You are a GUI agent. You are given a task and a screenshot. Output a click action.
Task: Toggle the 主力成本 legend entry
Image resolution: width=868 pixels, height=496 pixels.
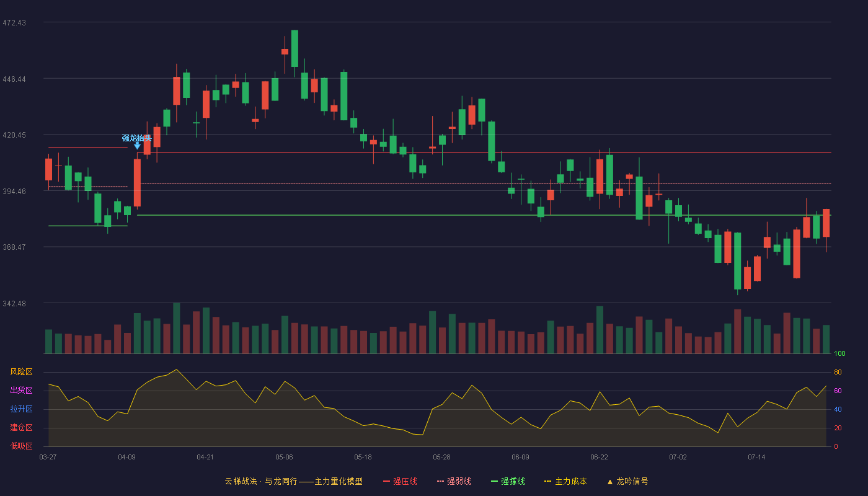click(x=565, y=481)
